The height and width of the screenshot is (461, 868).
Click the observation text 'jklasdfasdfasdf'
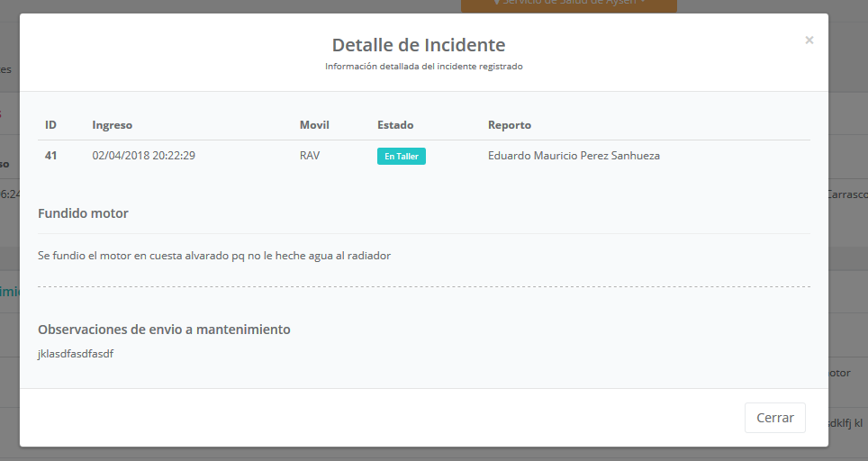pyautogui.click(x=76, y=354)
